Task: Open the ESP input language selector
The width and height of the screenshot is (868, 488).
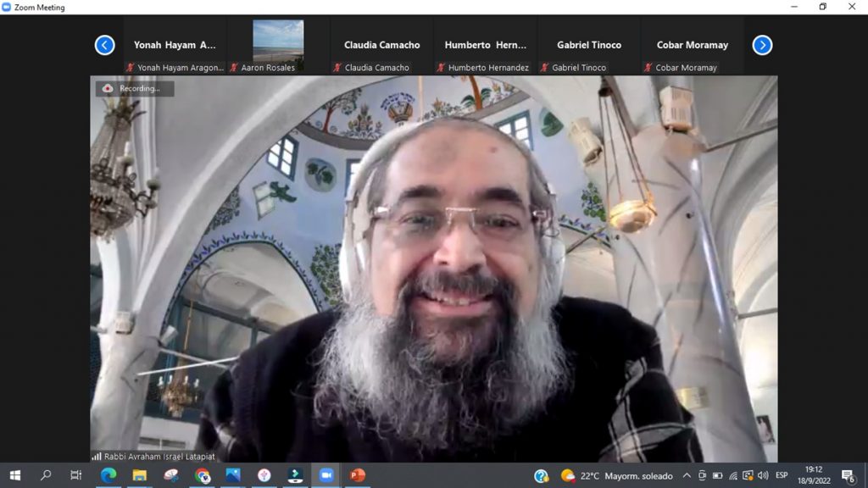Action: (x=782, y=475)
